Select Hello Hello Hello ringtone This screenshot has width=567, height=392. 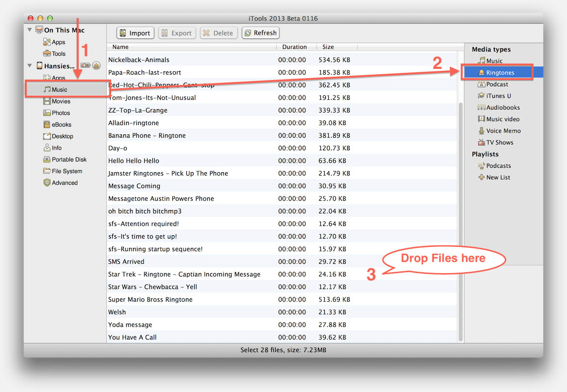tap(282, 161)
